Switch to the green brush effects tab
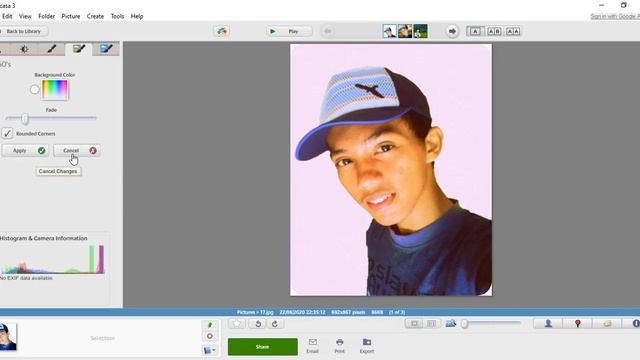 coord(79,49)
